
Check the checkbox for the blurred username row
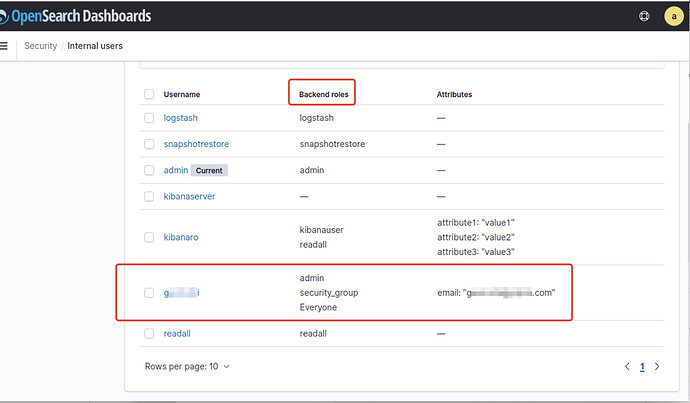coord(149,293)
